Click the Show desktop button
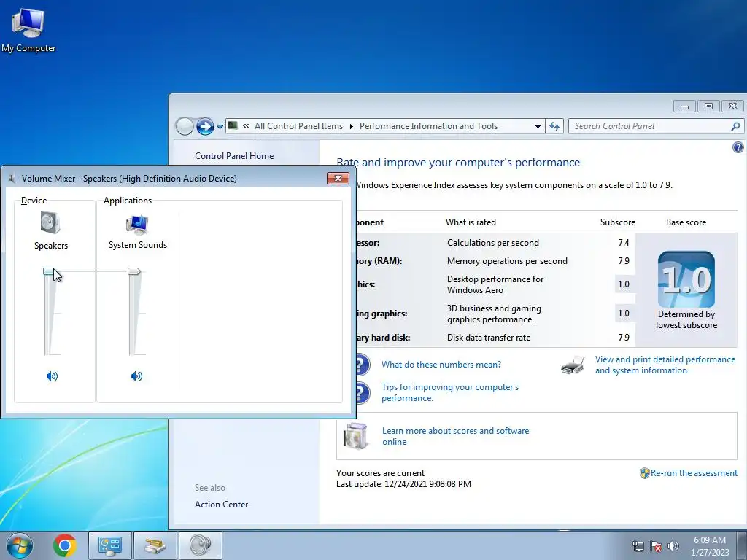Image resolution: width=747 pixels, height=560 pixels. click(742, 545)
